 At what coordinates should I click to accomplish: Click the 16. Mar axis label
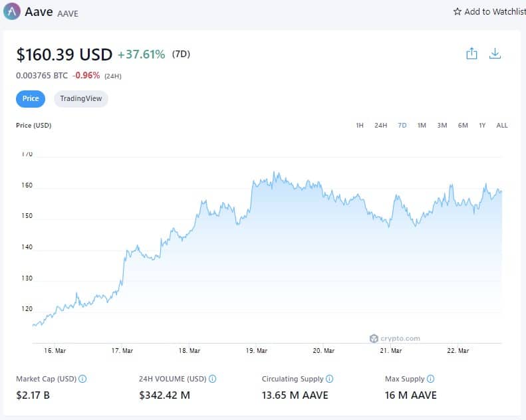click(55, 351)
